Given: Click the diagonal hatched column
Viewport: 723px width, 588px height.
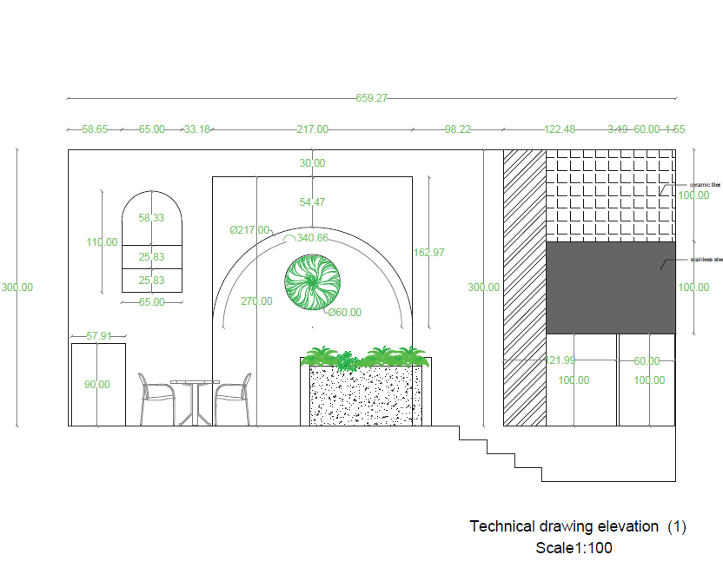Looking at the screenshot, I should point(524,287).
